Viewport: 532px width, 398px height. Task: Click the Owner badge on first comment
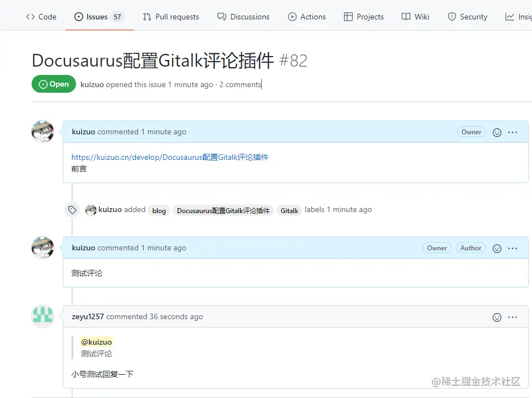click(x=472, y=132)
